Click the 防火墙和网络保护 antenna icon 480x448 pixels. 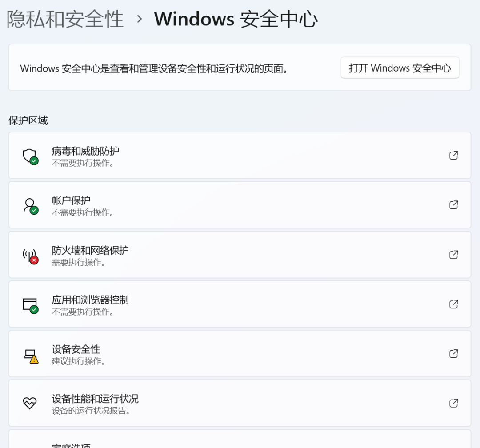tap(30, 256)
